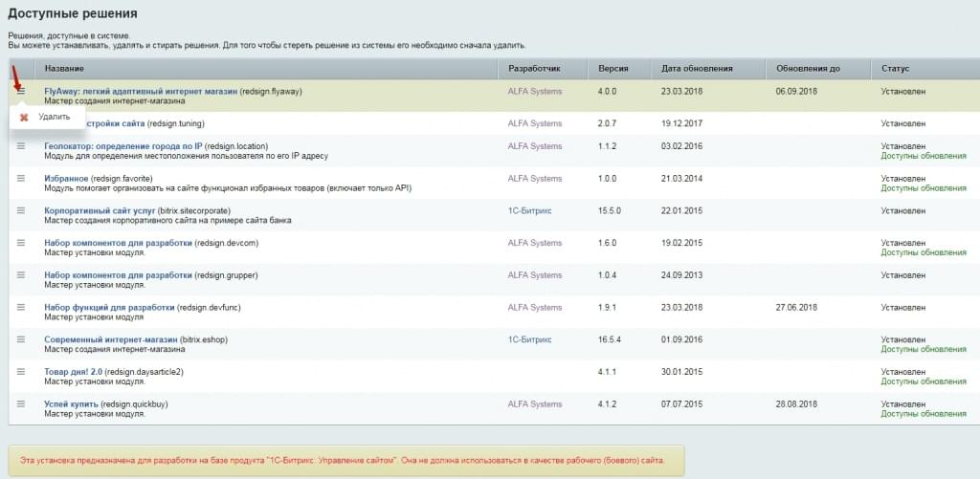The height and width of the screenshot is (479, 980).
Task: Open row menu for FlyAway solution
Action: pos(21,91)
